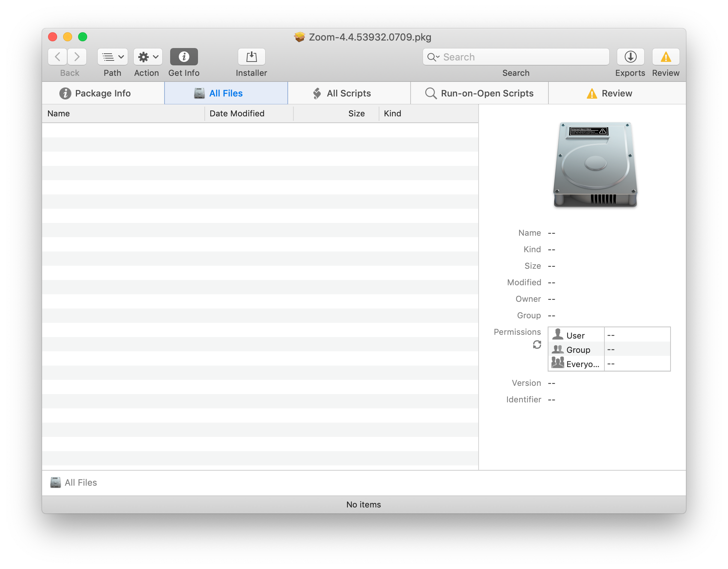
Task: Click the Forward navigation arrow
Action: (77, 57)
